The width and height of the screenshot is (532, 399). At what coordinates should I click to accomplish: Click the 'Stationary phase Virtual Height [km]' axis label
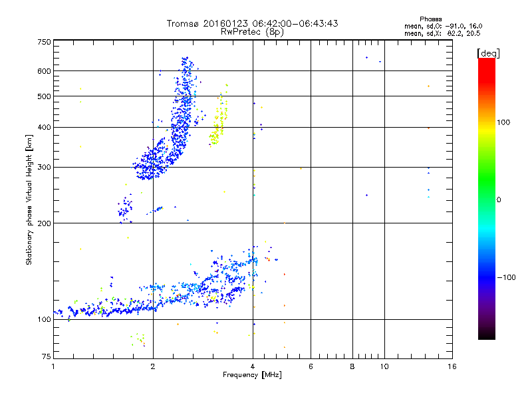click(x=29, y=199)
